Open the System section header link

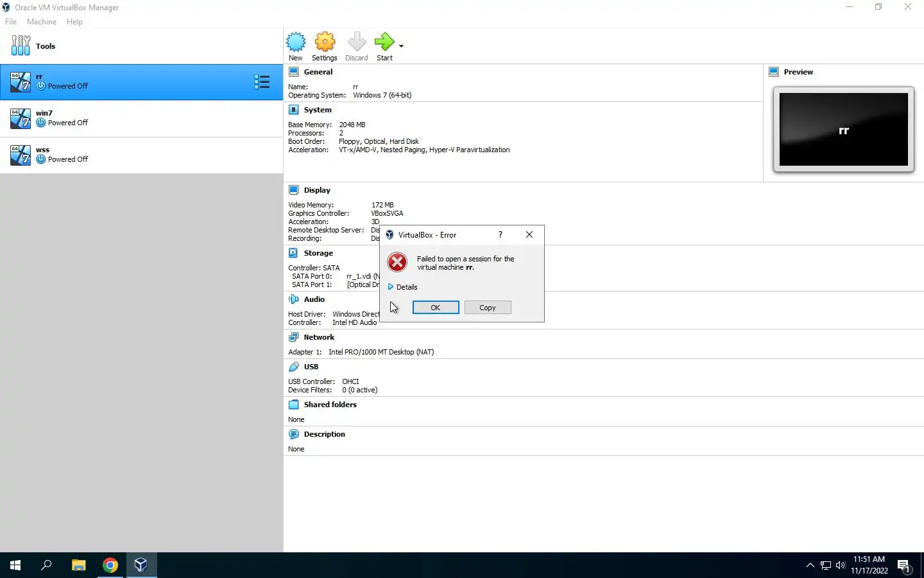[x=318, y=110]
